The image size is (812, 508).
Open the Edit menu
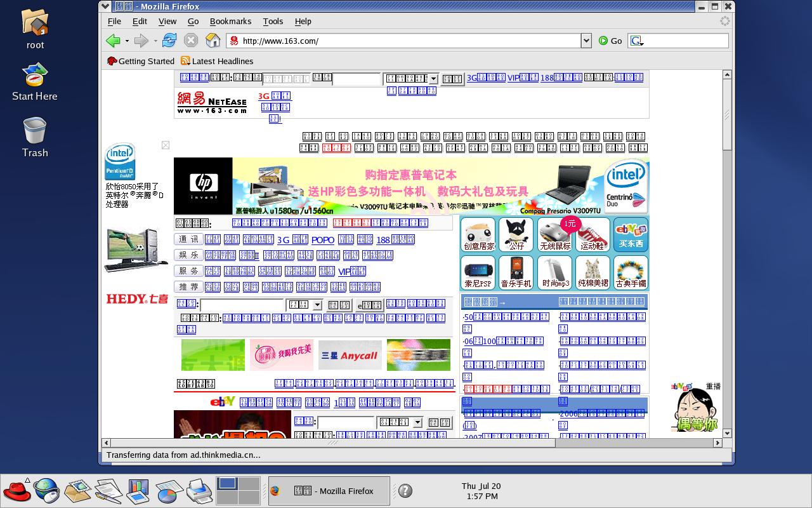click(x=140, y=21)
